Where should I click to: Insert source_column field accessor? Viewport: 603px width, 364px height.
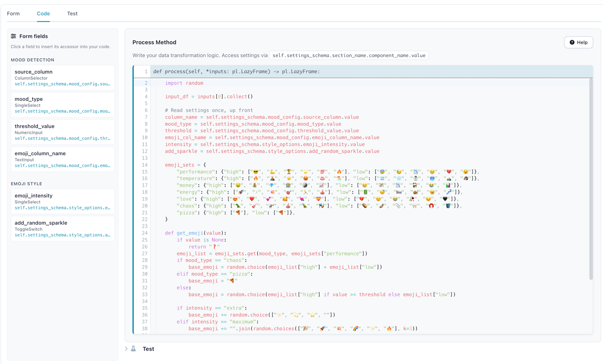tap(63, 78)
